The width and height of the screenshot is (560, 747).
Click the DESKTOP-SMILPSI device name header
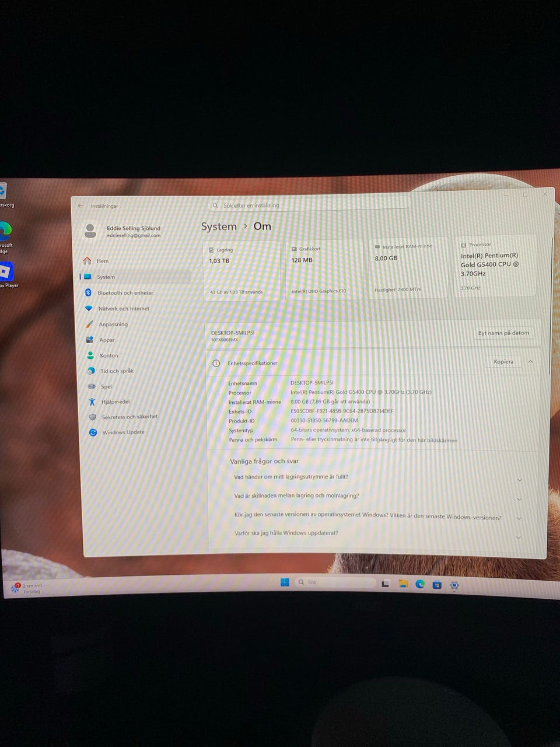click(232, 333)
